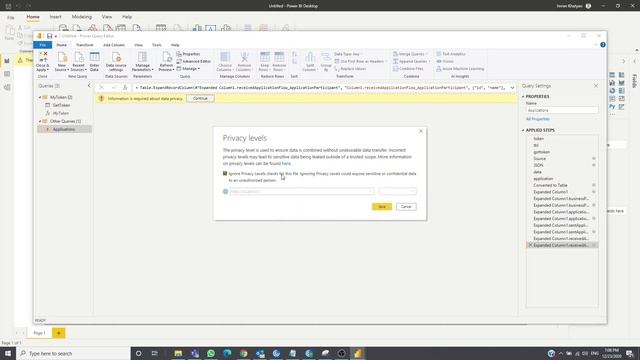Open Azure Machine Learning
This screenshot has width=640, height=360.
[x=460, y=69]
